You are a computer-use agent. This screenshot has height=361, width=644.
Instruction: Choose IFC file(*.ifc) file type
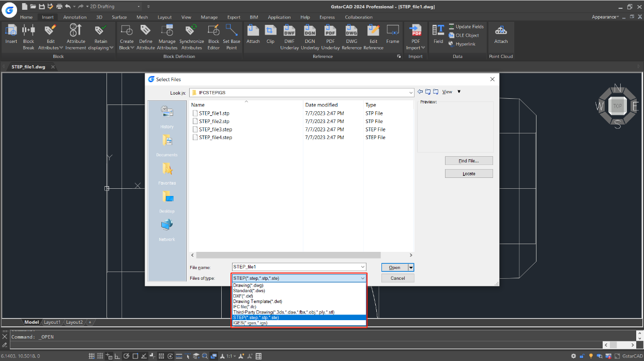(x=299, y=307)
